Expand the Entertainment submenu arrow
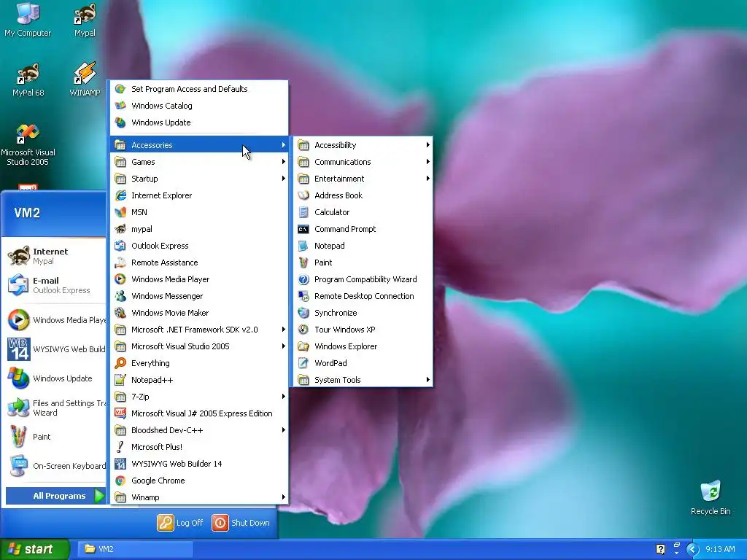Image resolution: width=747 pixels, height=560 pixels. (x=427, y=179)
